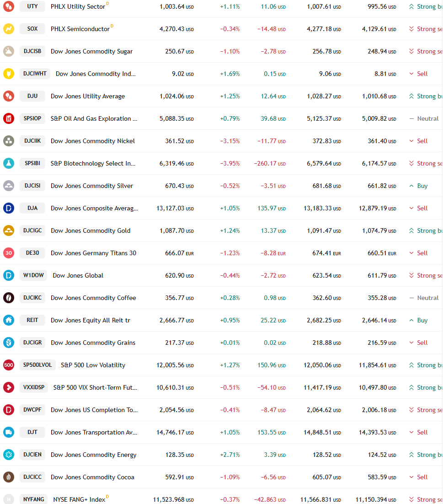Click the VXXIDSP VIX futures logo icon
Image resolution: width=443 pixels, height=504 pixels.
click(x=9, y=388)
